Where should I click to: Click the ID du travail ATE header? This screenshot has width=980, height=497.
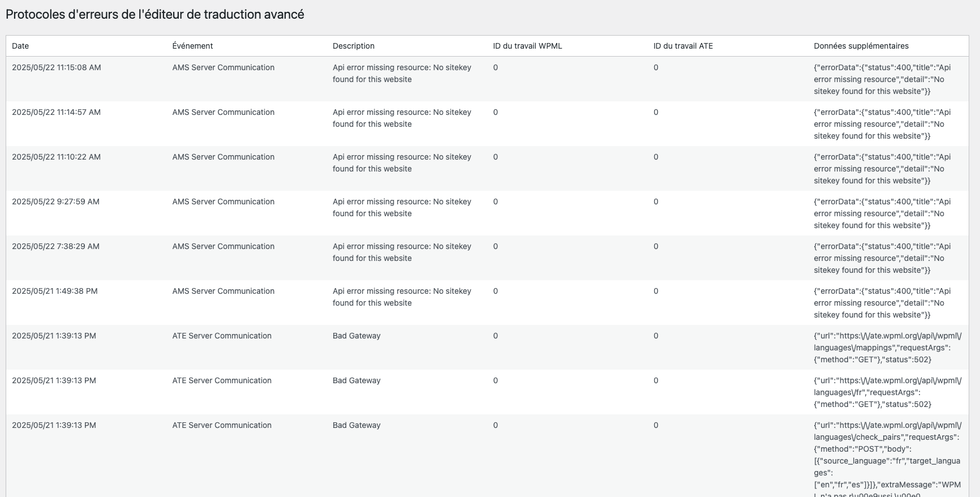pyautogui.click(x=683, y=46)
